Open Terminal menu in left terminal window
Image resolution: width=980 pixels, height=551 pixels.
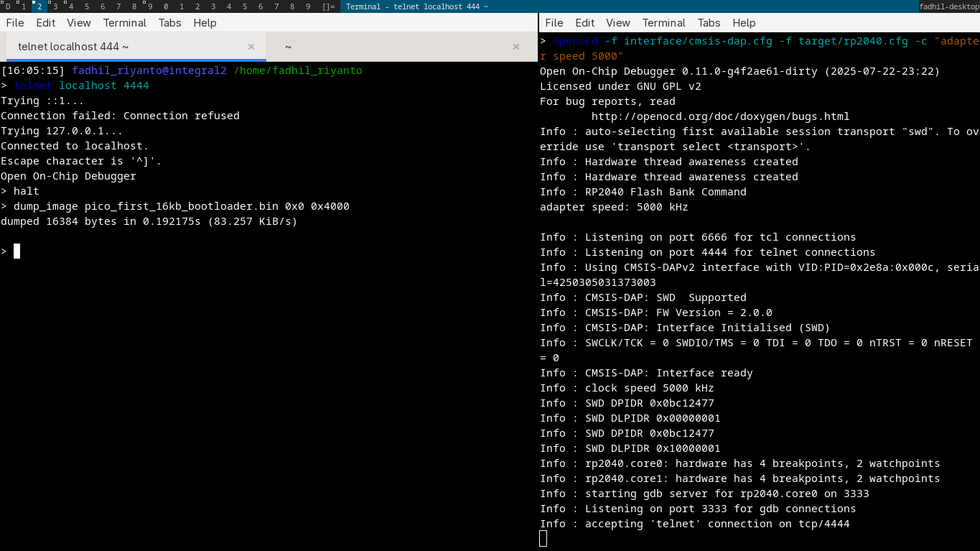[x=124, y=22]
